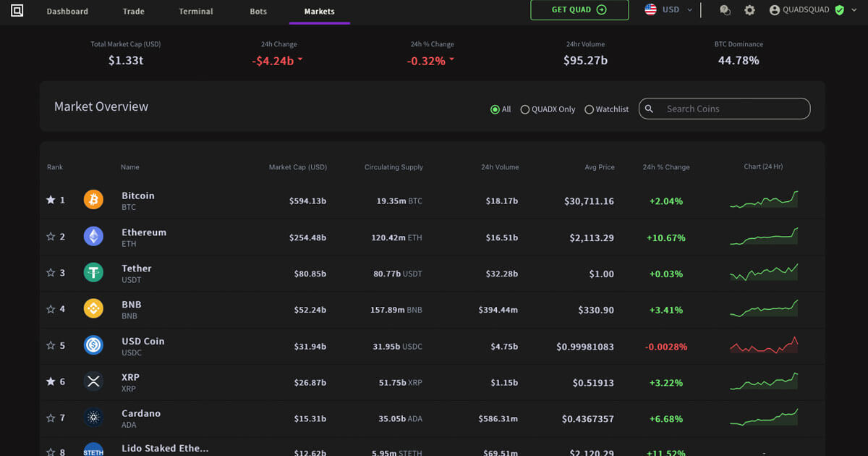The width and height of the screenshot is (868, 456).
Task: Open the BNB coin name link
Action: (x=132, y=305)
